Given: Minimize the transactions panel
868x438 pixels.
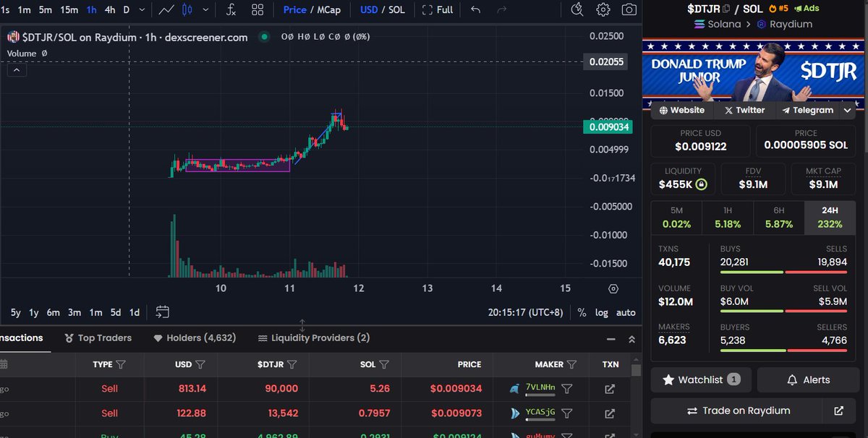Looking at the screenshot, I should tap(611, 338).
